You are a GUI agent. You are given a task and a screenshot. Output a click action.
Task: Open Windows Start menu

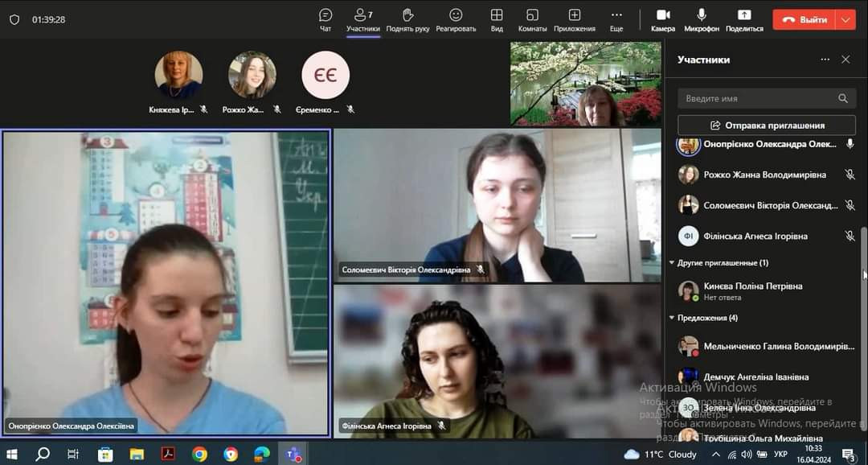pyautogui.click(x=11, y=455)
